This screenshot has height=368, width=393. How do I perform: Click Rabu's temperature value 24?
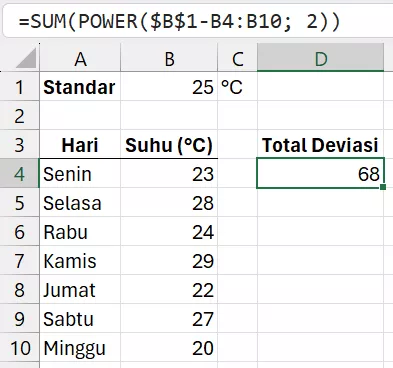169,232
